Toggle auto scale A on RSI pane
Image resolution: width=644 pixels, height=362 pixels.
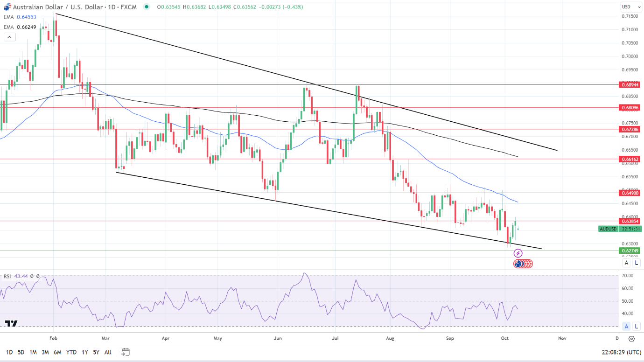coord(627,326)
